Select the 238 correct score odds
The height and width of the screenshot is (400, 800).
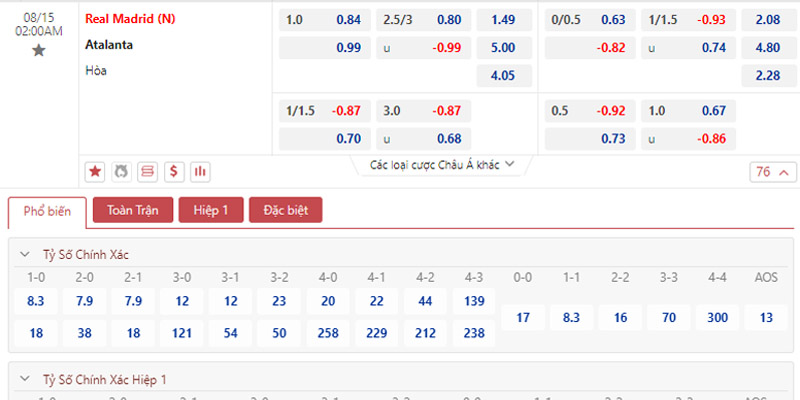(x=474, y=333)
